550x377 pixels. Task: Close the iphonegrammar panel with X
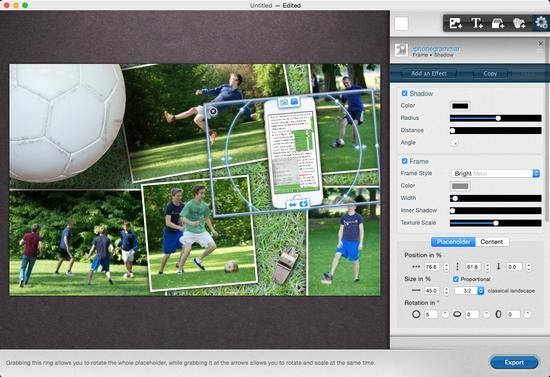541,44
